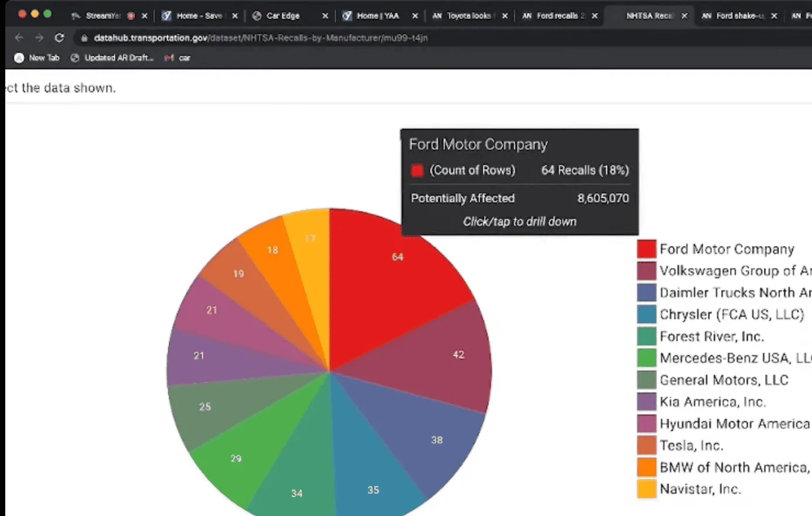Click the Tesla legend color swatch
812x516 pixels.
646,445
